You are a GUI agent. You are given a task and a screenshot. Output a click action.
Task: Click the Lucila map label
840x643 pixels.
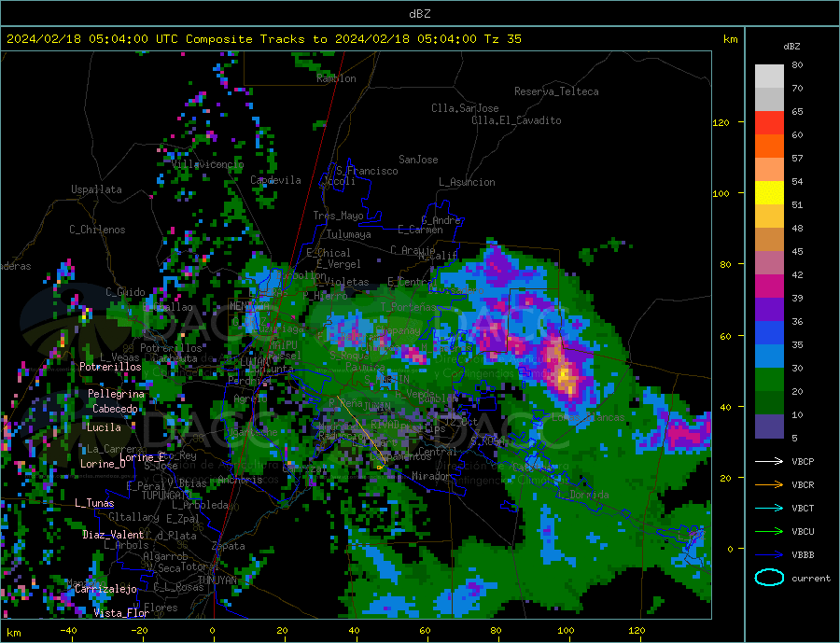coord(104,427)
